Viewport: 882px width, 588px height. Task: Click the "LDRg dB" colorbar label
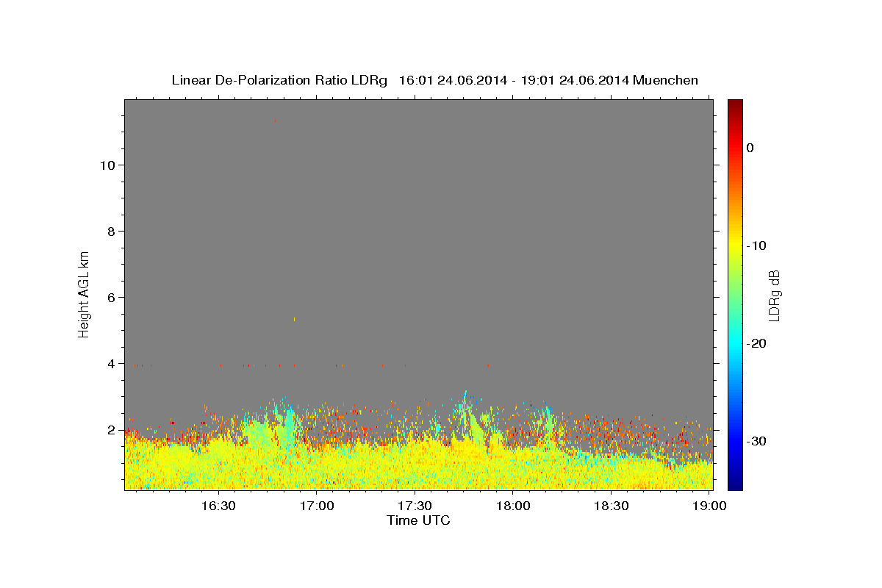(x=773, y=295)
